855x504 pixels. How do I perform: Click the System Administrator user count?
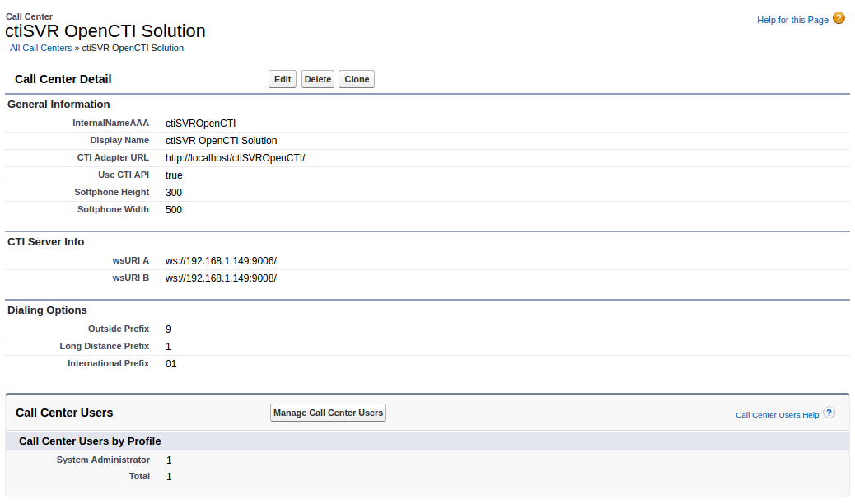[x=169, y=460]
